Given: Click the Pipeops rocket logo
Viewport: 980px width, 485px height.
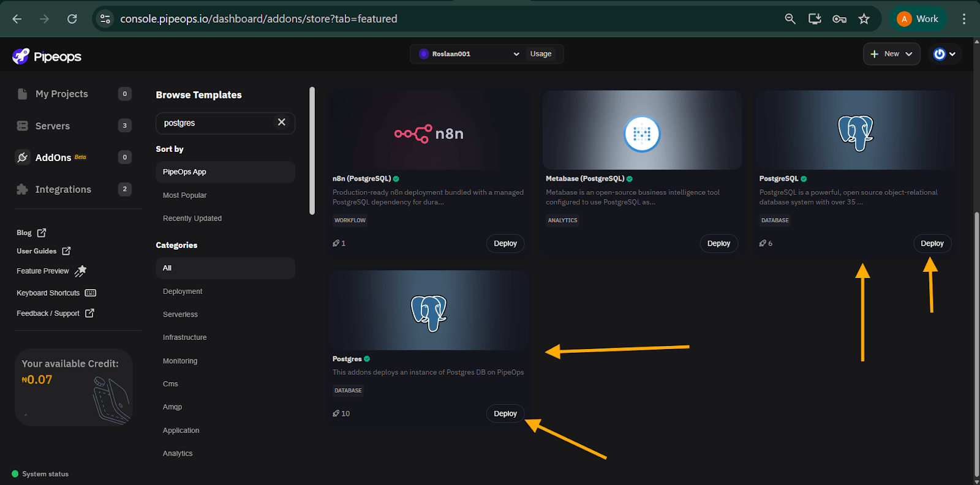Looking at the screenshot, I should click(47, 56).
